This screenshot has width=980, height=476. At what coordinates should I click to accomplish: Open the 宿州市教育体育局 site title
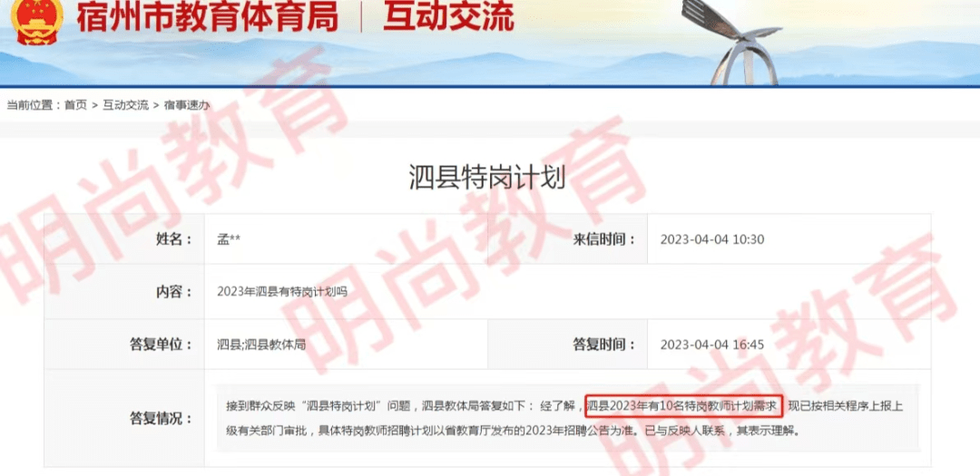click(x=208, y=17)
